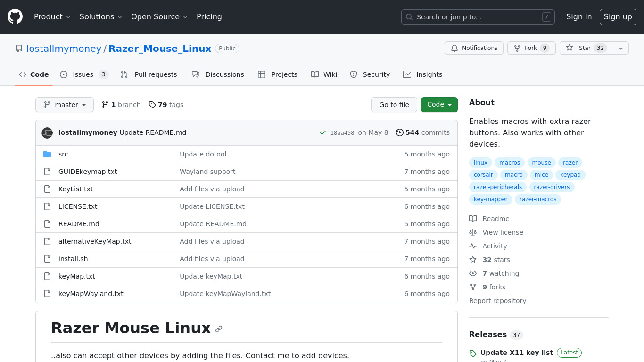Open the src folder
Viewport: 644px width, 362px height.
click(63, 154)
